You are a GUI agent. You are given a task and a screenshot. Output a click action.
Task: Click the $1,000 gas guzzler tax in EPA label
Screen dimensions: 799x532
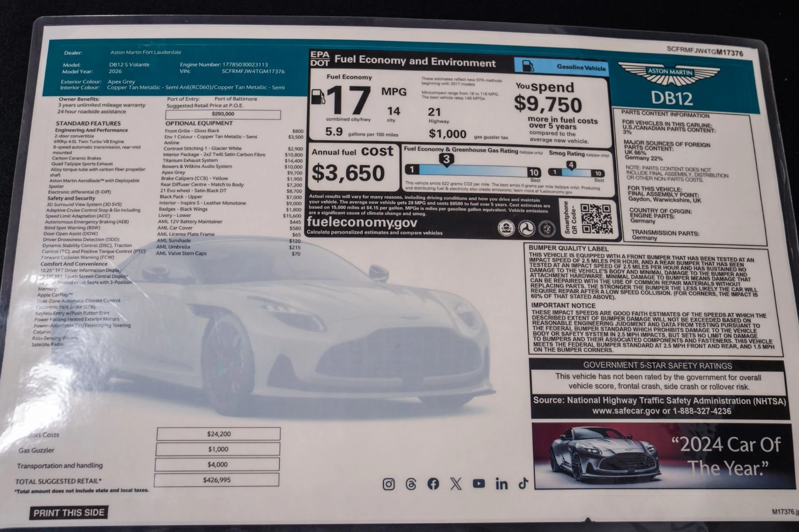click(447, 134)
